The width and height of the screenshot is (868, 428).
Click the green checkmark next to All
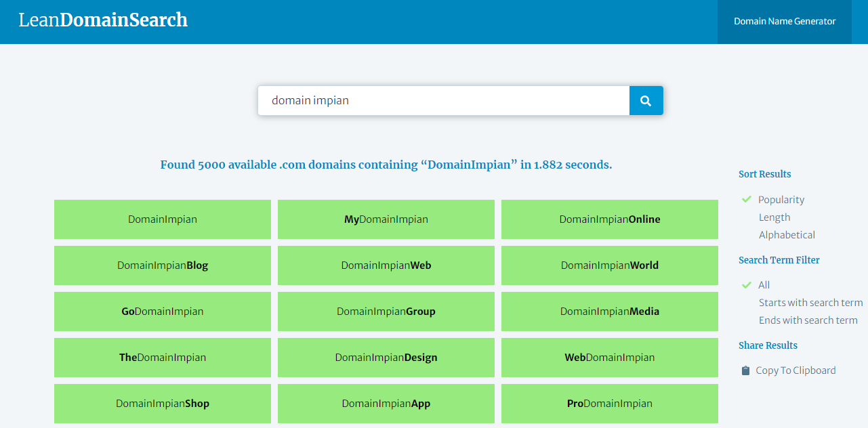tap(746, 284)
